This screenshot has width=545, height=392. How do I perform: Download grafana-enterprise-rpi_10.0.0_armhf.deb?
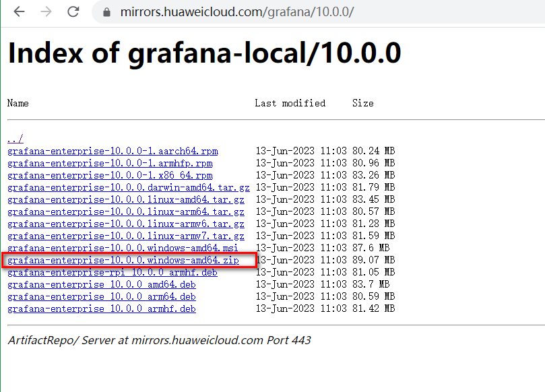[x=113, y=273]
